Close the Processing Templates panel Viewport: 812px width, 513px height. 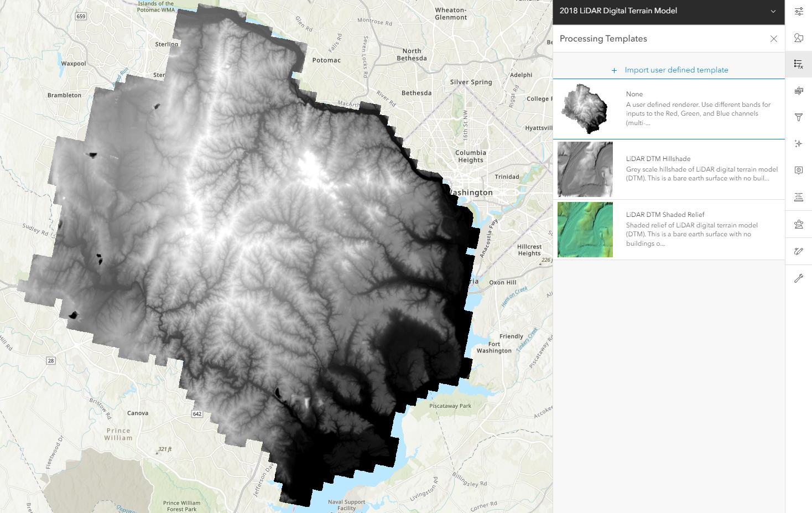(x=773, y=39)
